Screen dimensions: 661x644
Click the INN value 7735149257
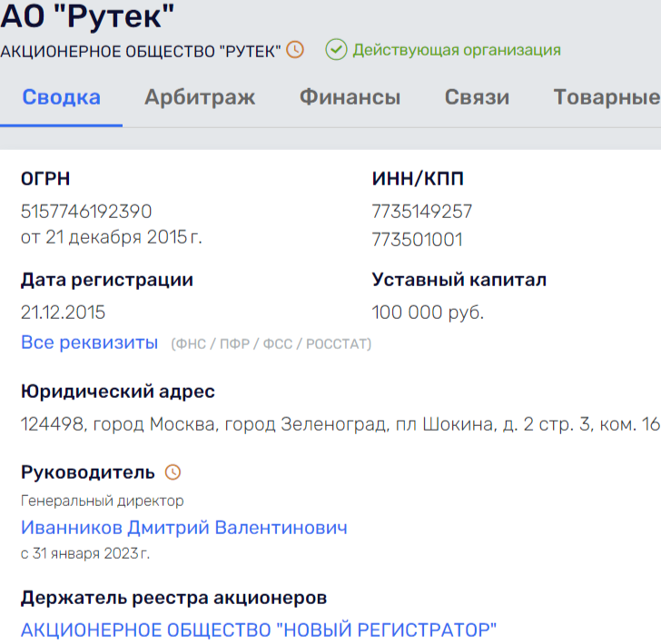click(x=421, y=212)
